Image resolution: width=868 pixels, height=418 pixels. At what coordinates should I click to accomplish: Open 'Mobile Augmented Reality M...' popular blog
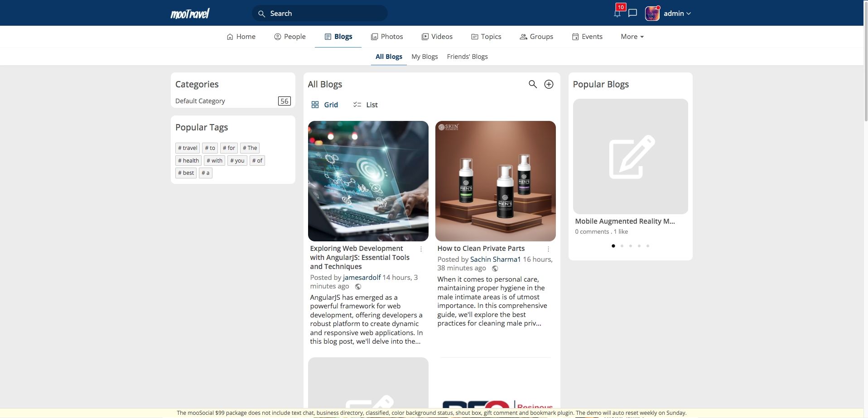625,221
